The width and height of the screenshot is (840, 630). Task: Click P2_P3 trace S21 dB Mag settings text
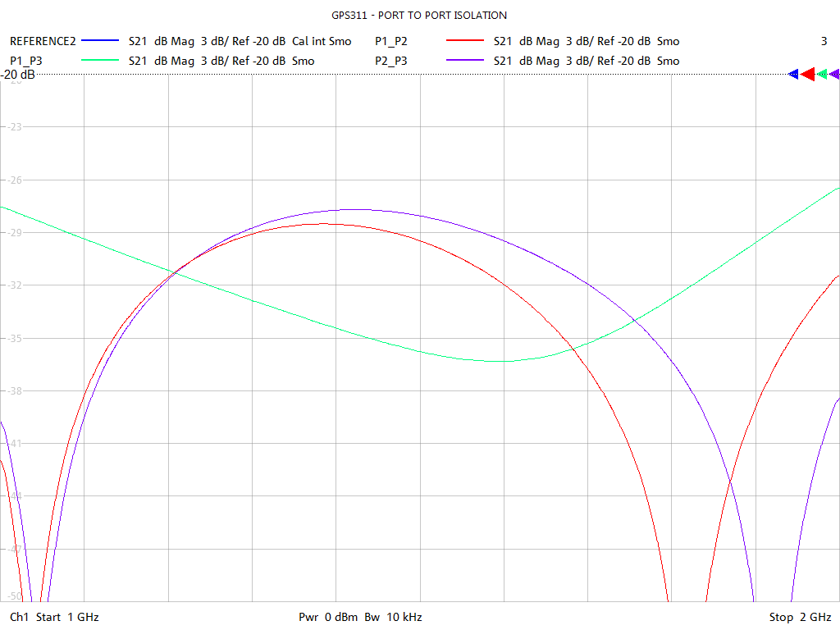tap(587, 61)
